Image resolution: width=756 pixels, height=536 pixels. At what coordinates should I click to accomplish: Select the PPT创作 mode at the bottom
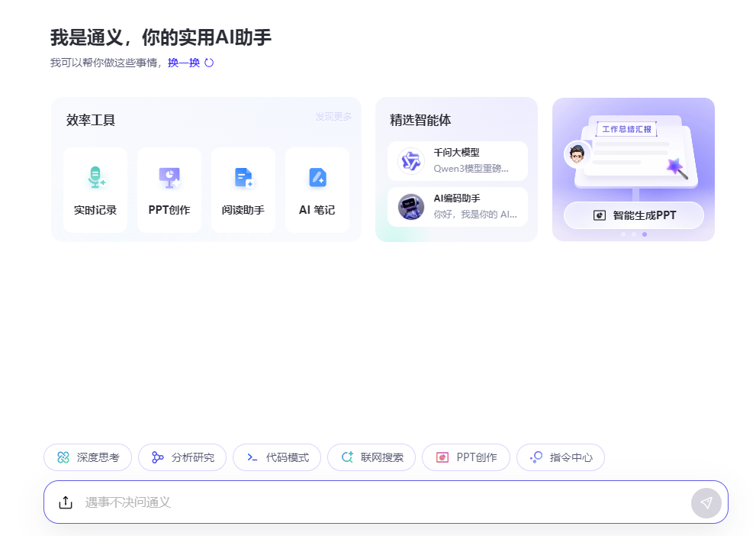tap(466, 457)
